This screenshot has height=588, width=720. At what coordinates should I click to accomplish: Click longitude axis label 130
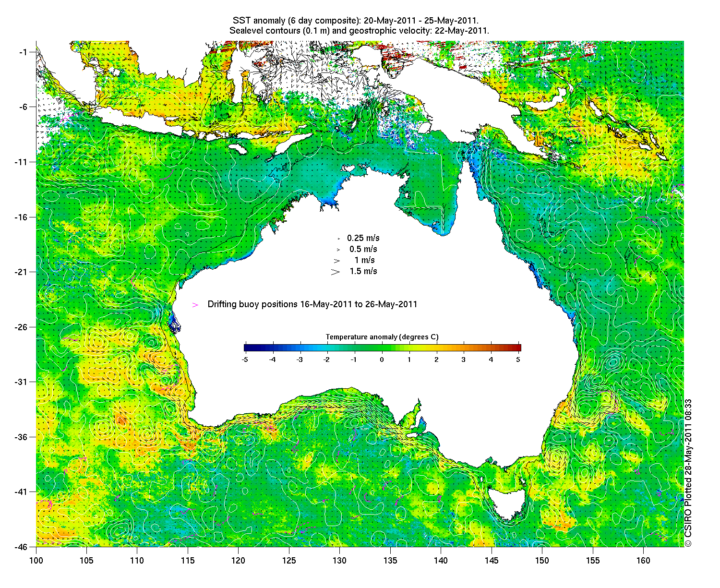[x=339, y=560]
